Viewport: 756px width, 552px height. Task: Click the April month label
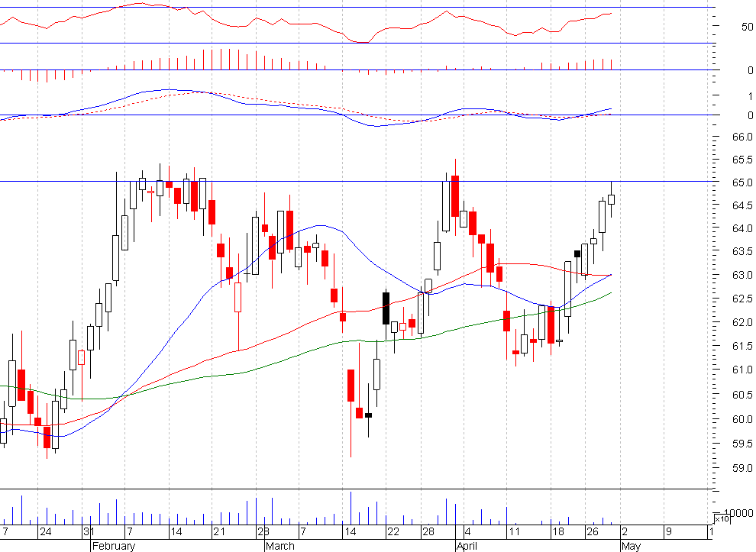click(x=467, y=546)
